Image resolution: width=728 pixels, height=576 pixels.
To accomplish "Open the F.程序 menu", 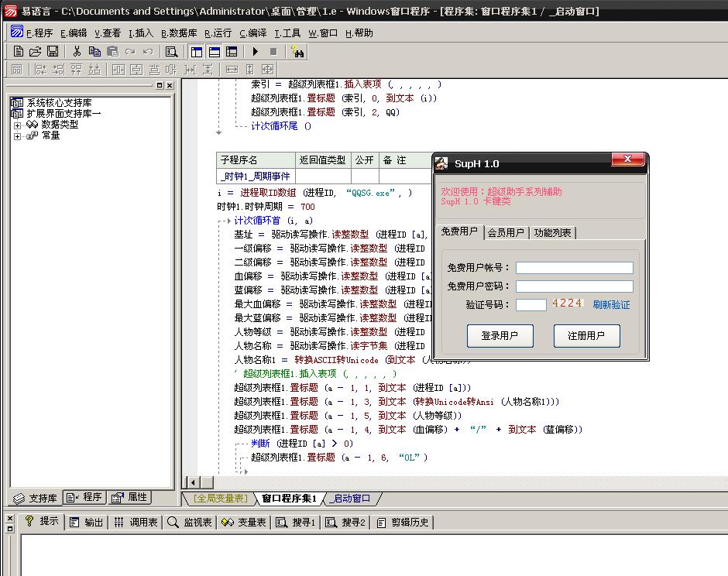I will (39, 33).
